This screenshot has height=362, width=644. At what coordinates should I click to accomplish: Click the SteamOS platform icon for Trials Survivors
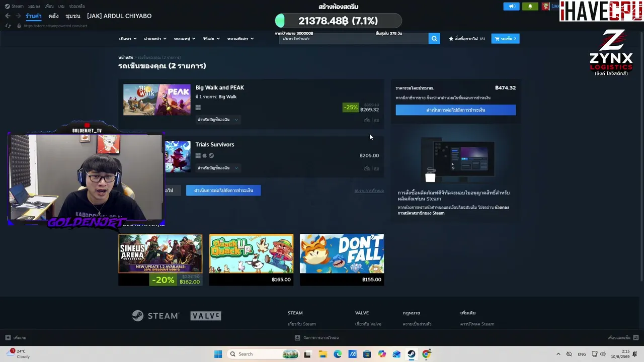[x=211, y=156]
